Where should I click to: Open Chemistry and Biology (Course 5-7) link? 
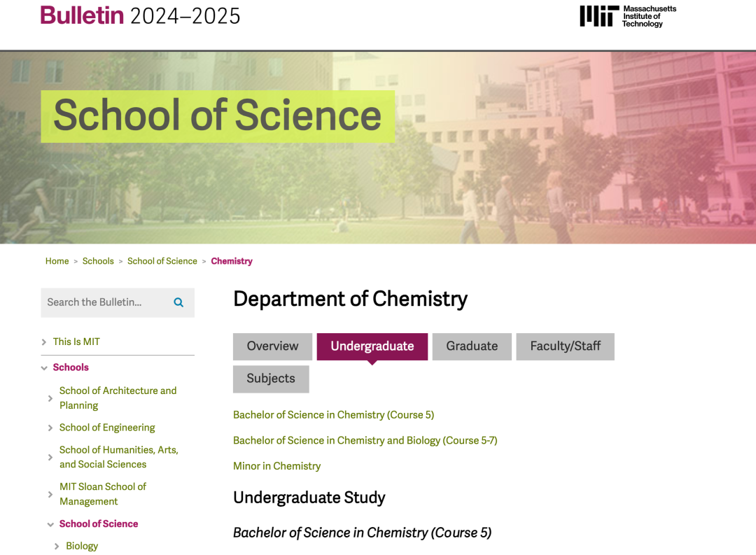click(365, 440)
